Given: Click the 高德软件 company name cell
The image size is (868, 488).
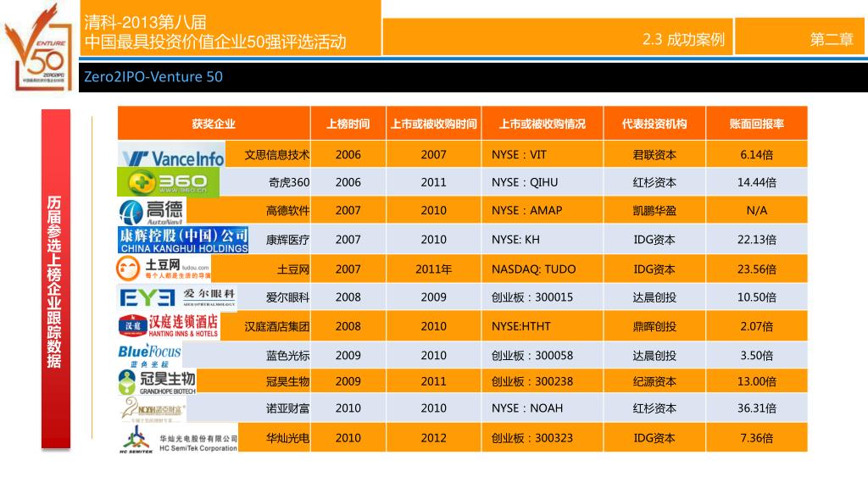Looking at the screenshot, I should point(287,211).
